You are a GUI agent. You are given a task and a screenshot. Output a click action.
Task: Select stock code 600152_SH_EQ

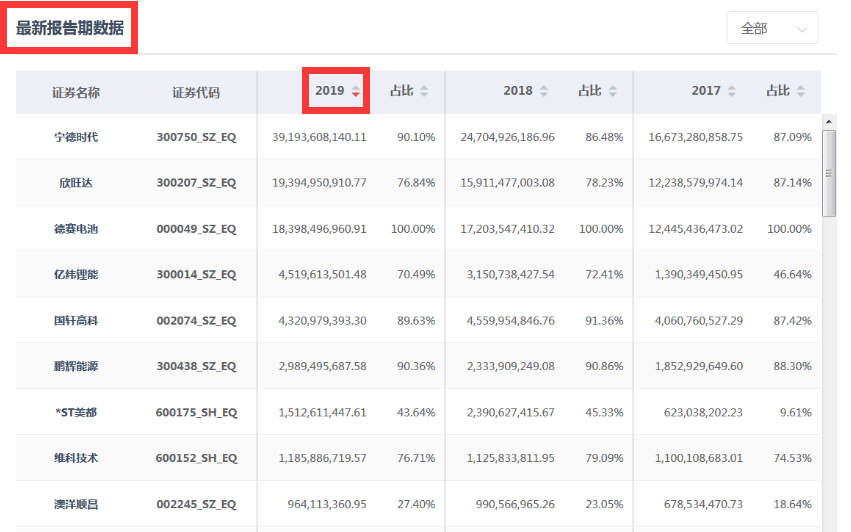pos(196,458)
